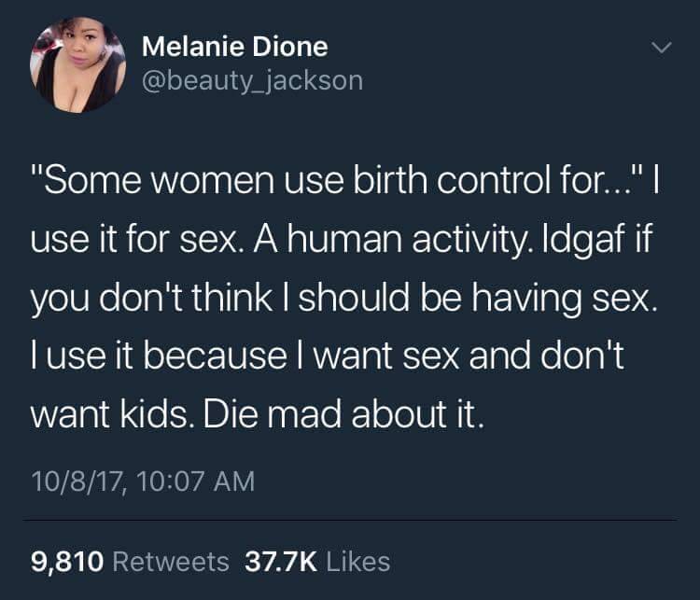This screenshot has height=600, width=700.
Task: Click the 10:07 AM time text
Action: click(196, 481)
